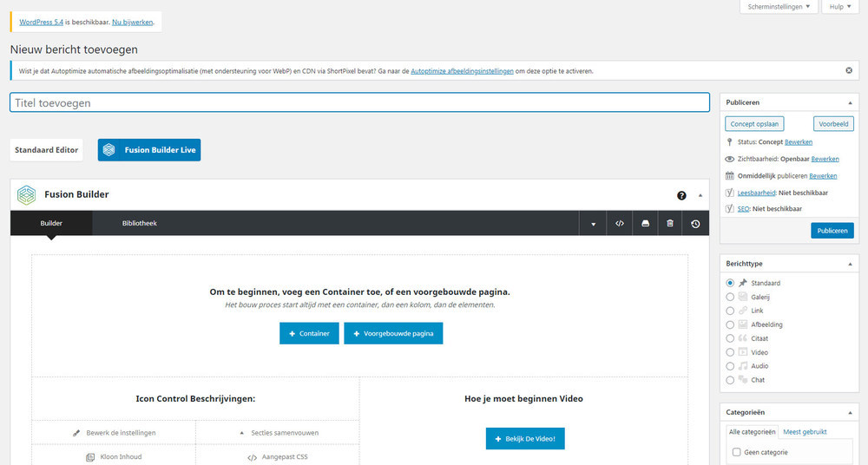868x465 pixels.
Task: Click the Fusion Builder logo icon in panel header
Action: (x=26, y=195)
